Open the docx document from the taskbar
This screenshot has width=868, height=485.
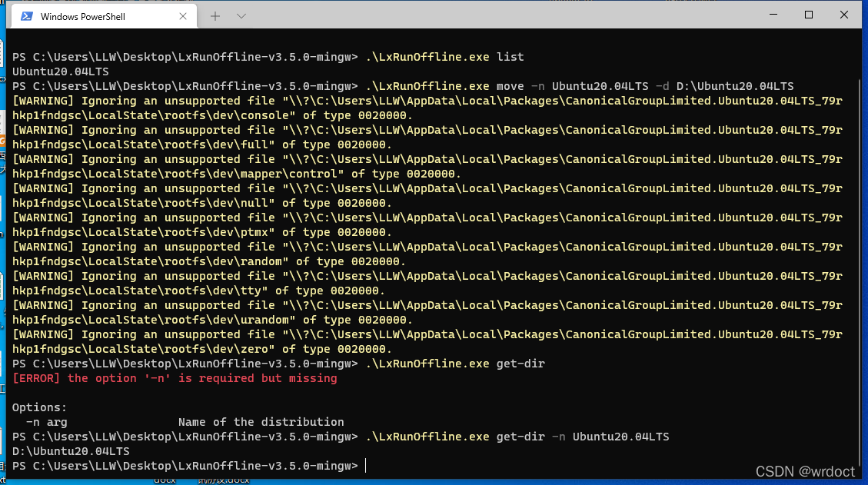(x=165, y=480)
